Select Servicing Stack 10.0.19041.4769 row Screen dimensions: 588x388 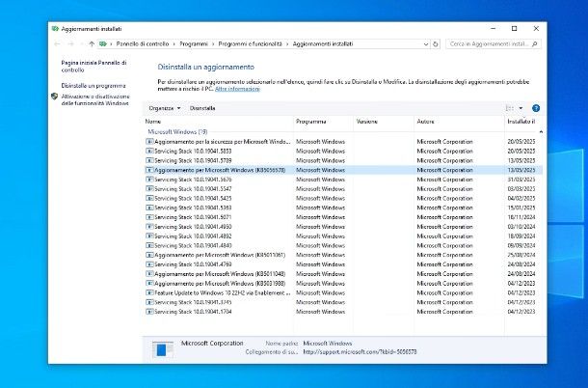pyautogui.click(x=342, y=264)
